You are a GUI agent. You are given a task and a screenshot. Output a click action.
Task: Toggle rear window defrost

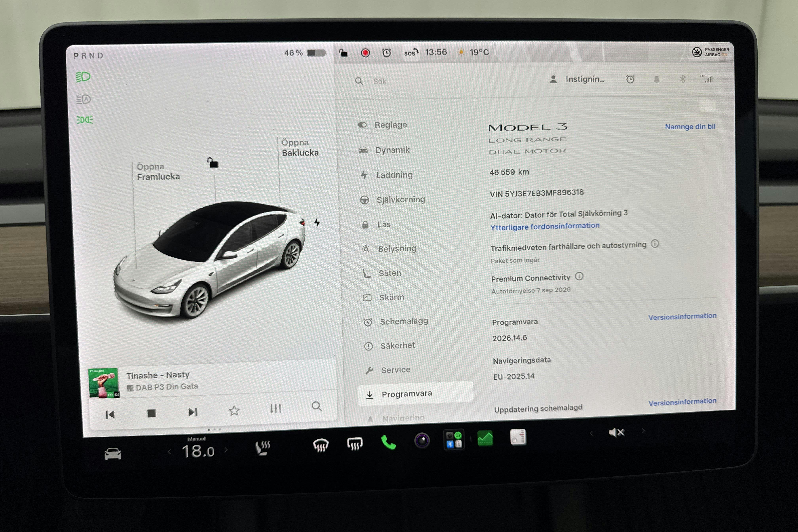click(x=354, y=444)
